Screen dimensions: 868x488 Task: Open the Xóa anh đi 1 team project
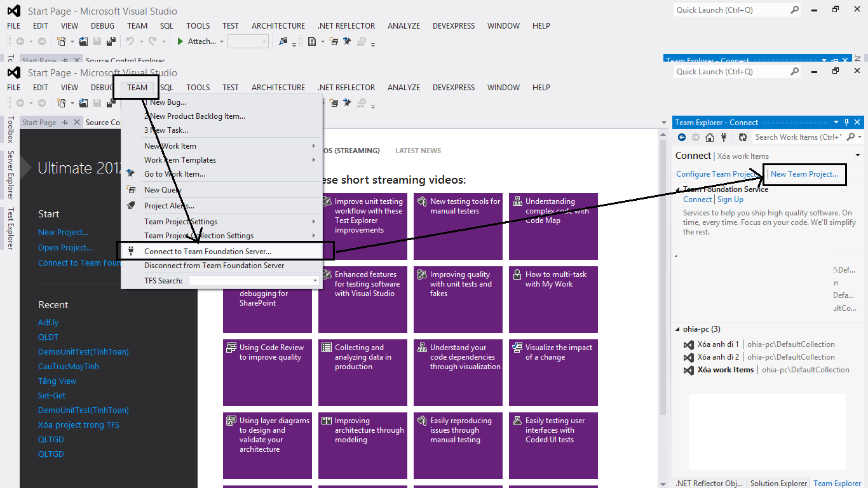[717, 344]
